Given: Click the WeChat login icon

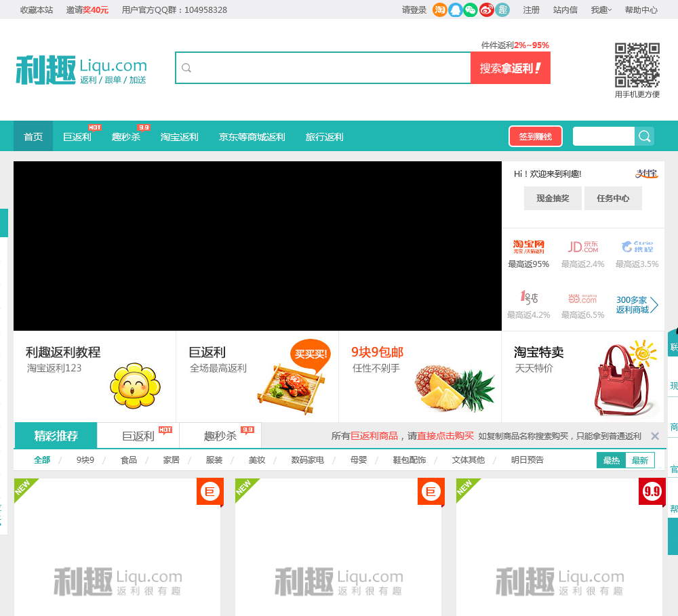Looking at the screenshot, I should coord(471,10).
